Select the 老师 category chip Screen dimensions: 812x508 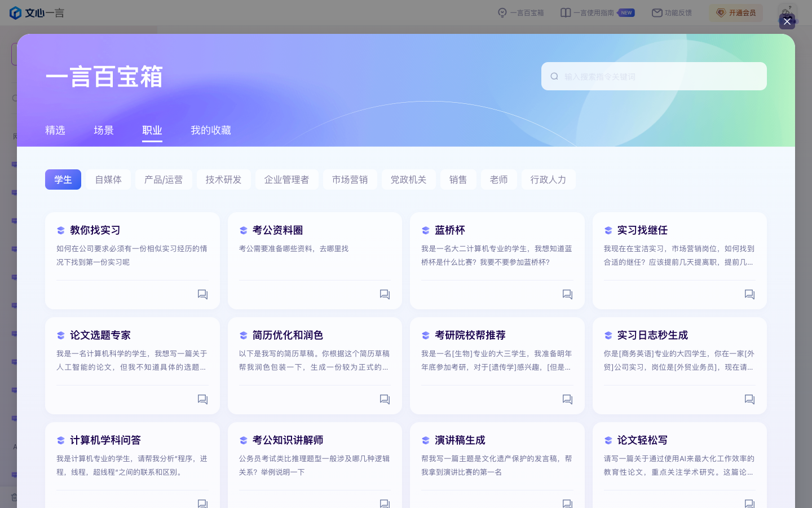(x=499, y=179)
